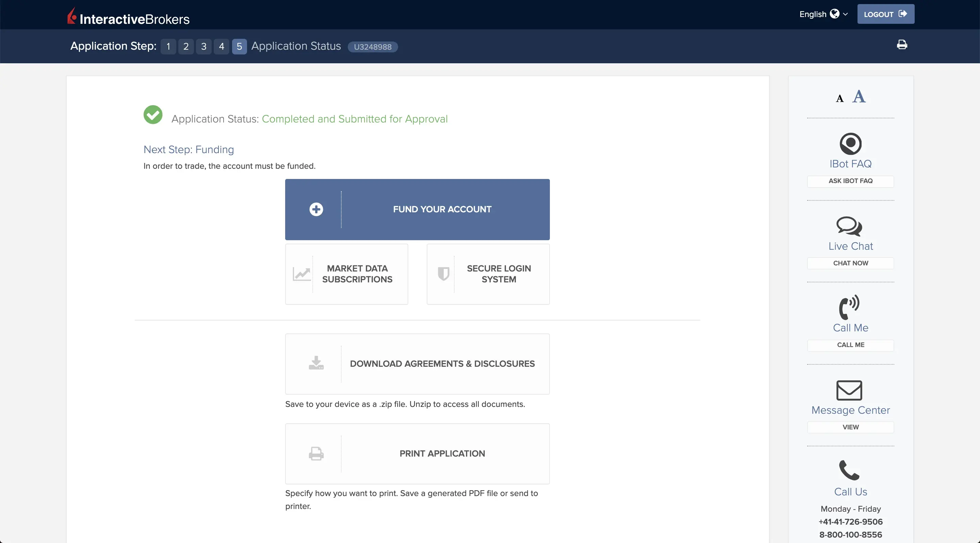
Task: Click Print Application button
Action: pos(417,454)
